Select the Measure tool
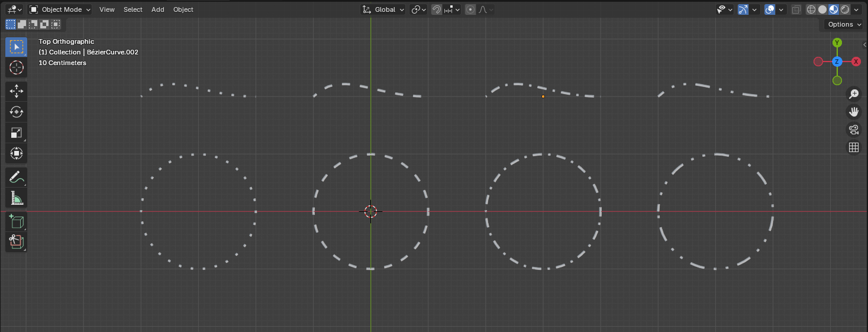Screen dimensions: 868x332 coord(17,198)
